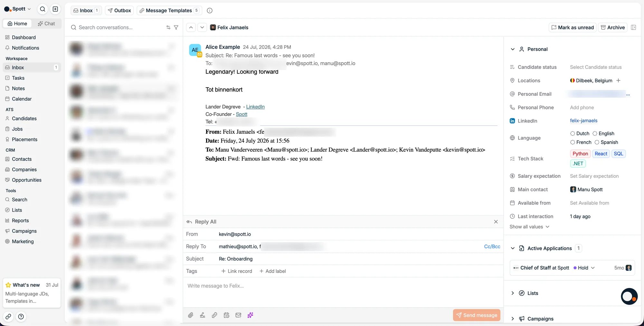The height and width of the screenshot is (326, 644).
Task: Open the Python tech stack tag
Action: (580, 154)
